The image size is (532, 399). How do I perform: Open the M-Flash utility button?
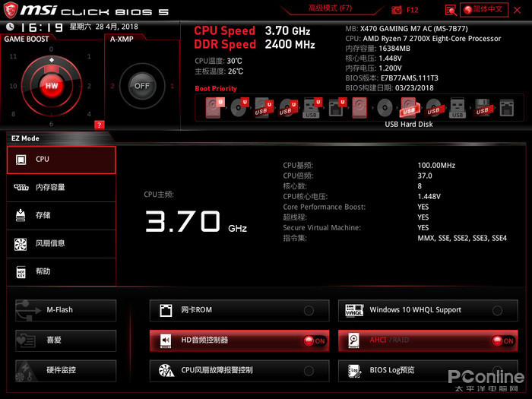[x=66, y=310]
